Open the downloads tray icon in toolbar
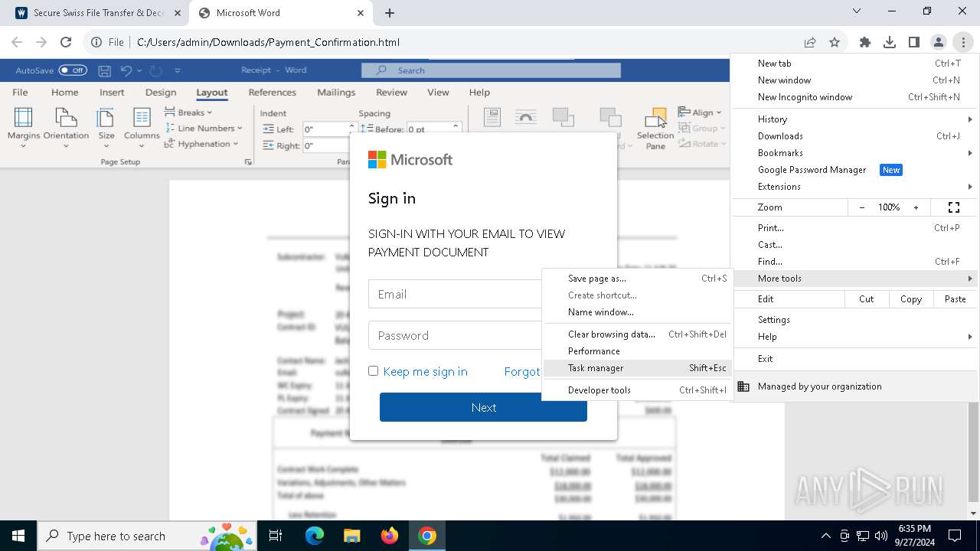This screenshot has height=551, width=980. (890, 42)
